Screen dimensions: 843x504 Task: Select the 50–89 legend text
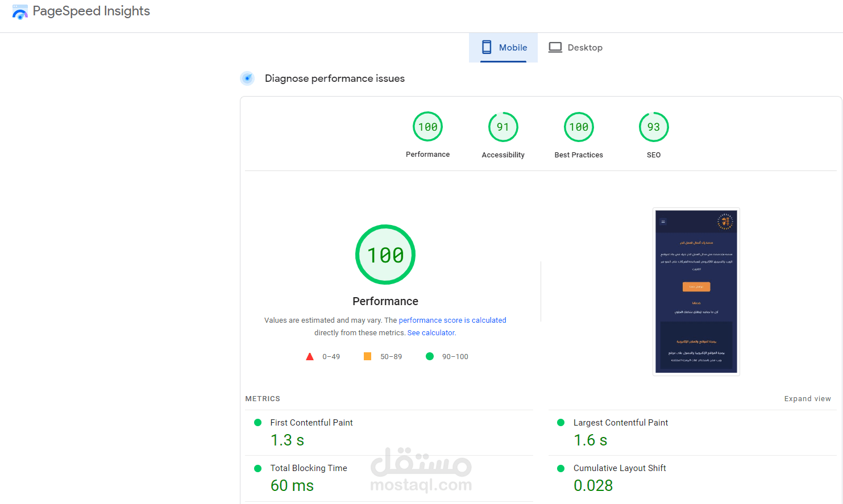tap(391, 357)
